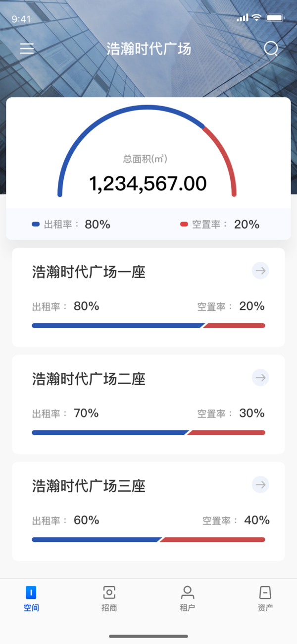297x644 pixels.
Task: Click the 浩瀚时代广场 header title
Action: point(148,49)
